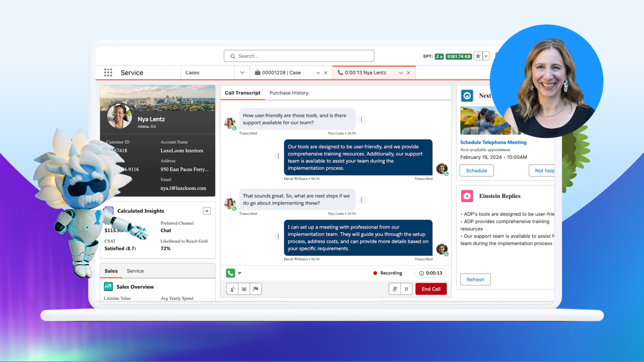This screenshot has height=362, width=644.
Task: Toggle the Transcribed status on David's reply
Action: coord(423,179)
